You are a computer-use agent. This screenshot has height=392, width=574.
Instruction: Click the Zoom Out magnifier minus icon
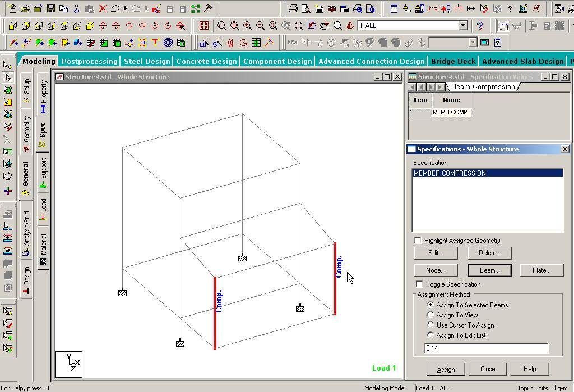(x=260, y=26)
